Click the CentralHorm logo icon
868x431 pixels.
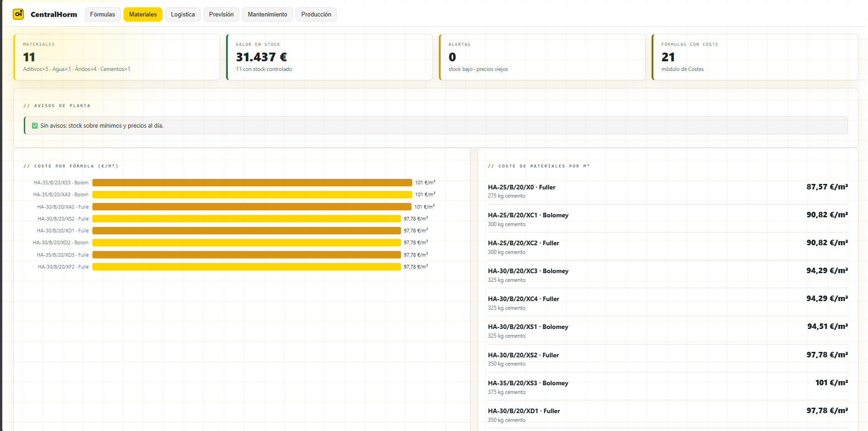click(x=18, y=14)
